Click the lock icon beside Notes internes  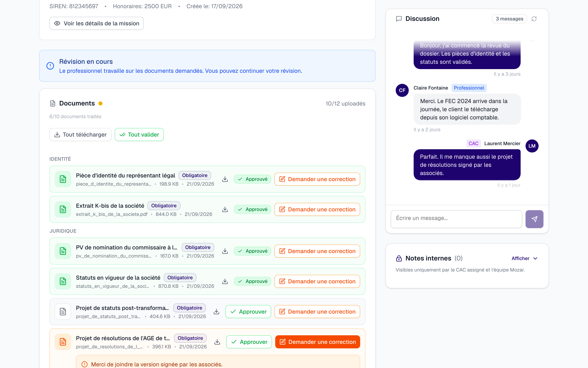click(x=399, y=258)
